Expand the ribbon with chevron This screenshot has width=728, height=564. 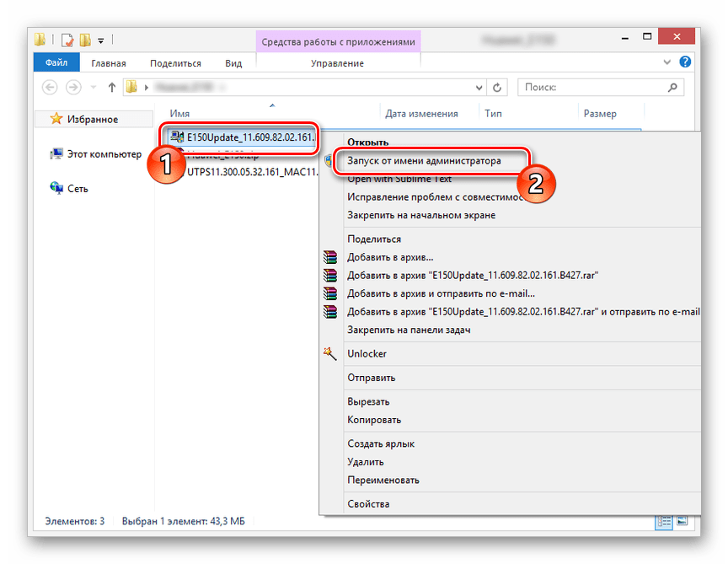point(666,62)
